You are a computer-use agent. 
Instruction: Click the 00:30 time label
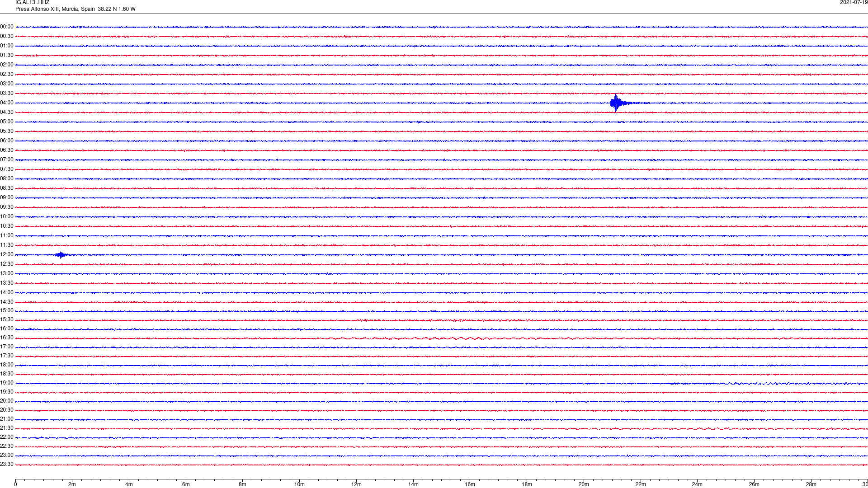[7, 37]
